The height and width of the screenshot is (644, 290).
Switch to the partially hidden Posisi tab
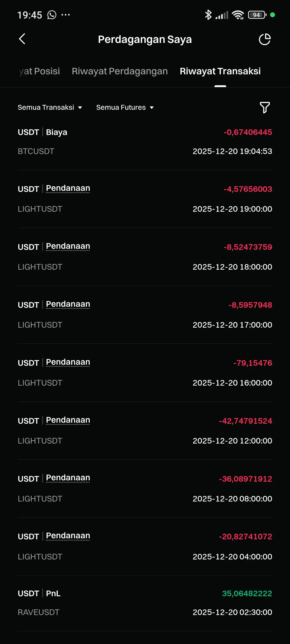click(39, 71)
